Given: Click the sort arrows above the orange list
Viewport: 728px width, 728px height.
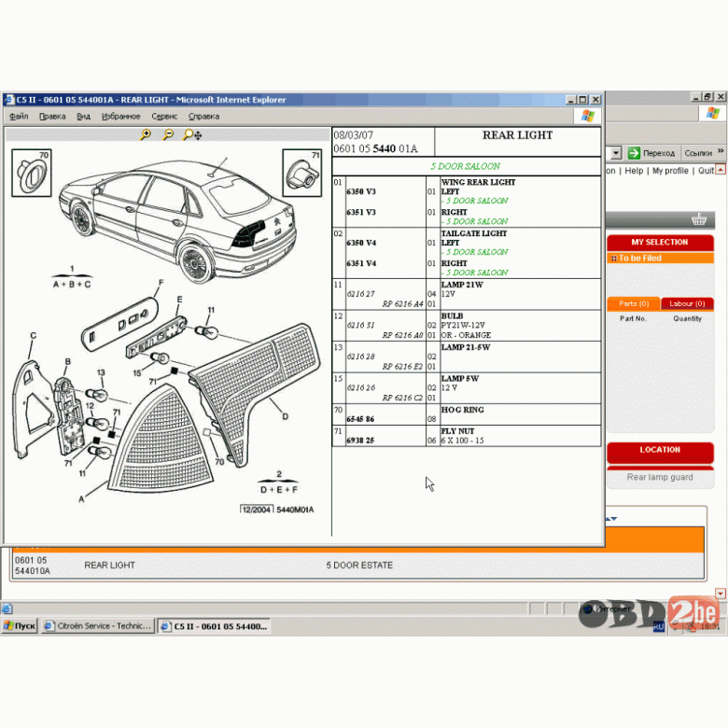Looking at the screenshot, I should [611, 519].
